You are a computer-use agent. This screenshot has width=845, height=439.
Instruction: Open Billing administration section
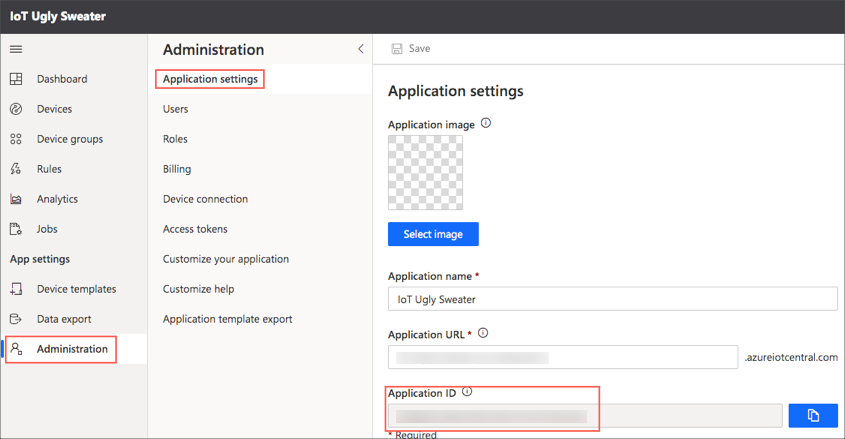pyautogui.click(x=177, y=169)
